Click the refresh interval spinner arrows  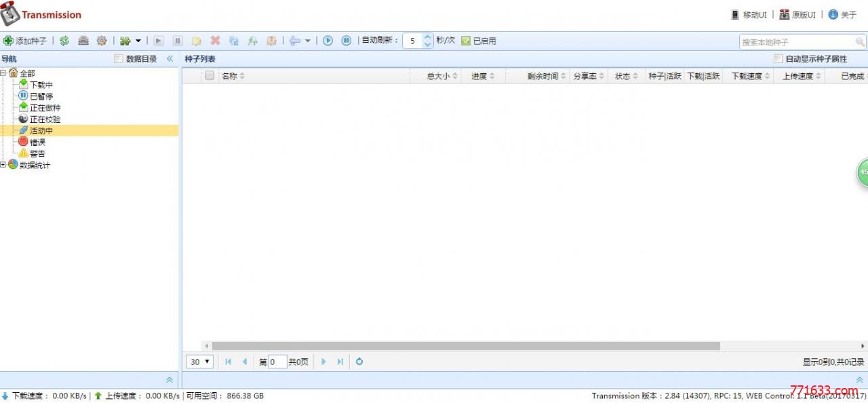pyautogui.click(x=428, y=41)
